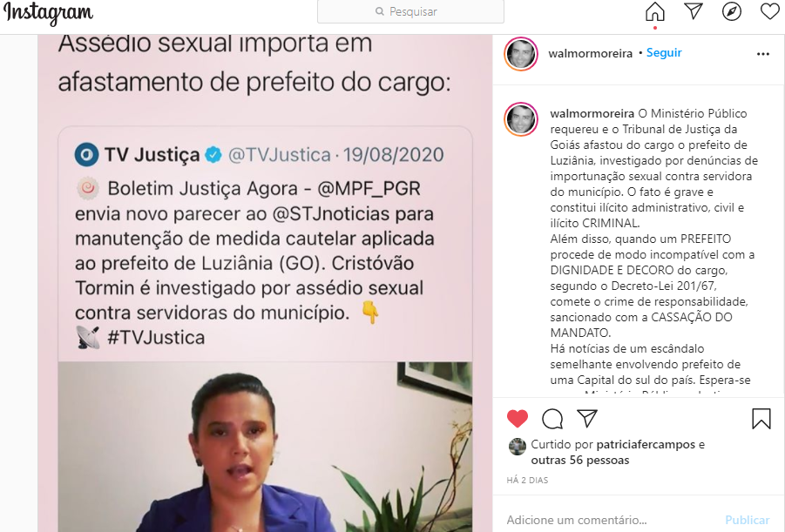Click the Pesquisar search field
785x532 pixels.
[x=410, y=11]
